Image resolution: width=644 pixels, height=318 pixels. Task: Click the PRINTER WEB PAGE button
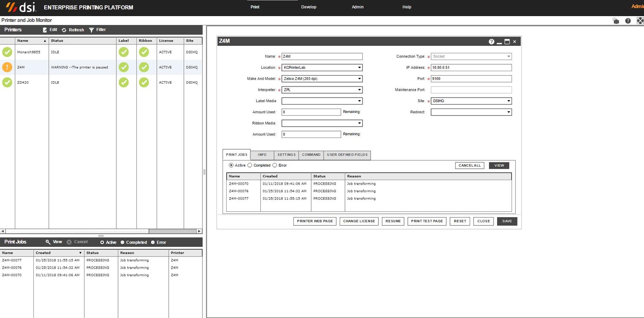click(x=315, y=221)
